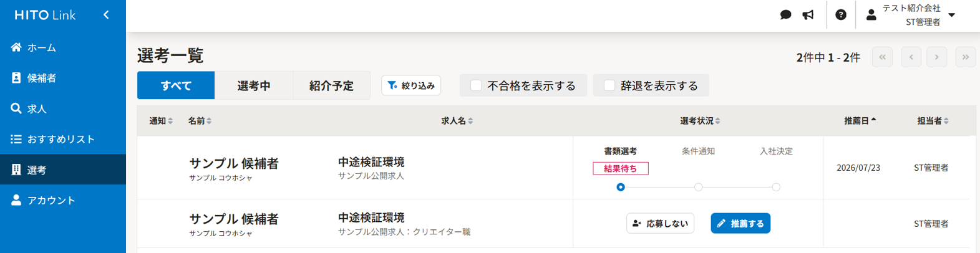Sort by 選考状況 column header
Viewport: 980px width, 253px height.
point(700,121)
